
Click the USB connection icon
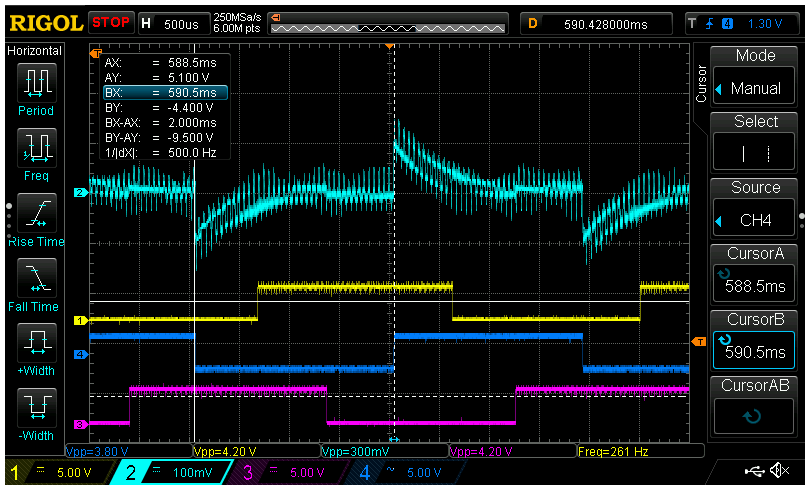pos(755,470)
